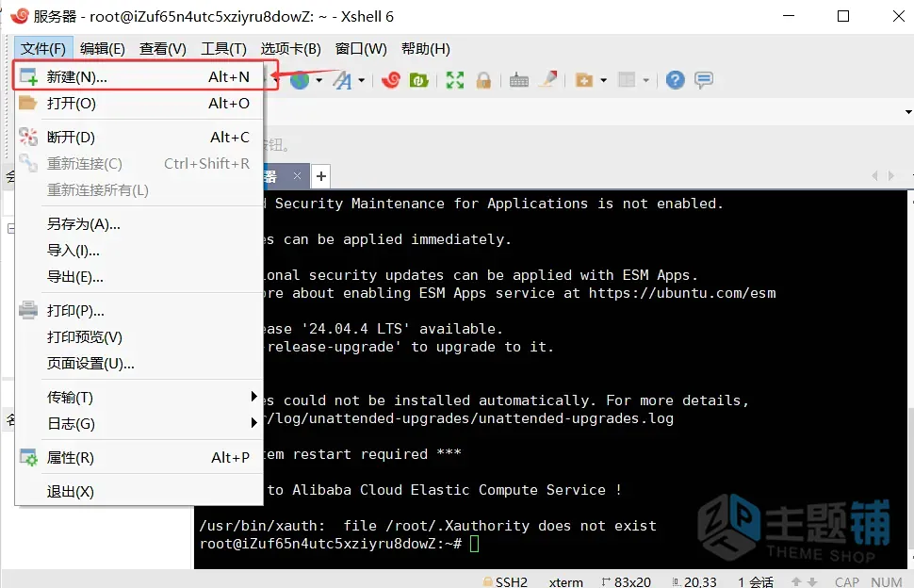914x588 pixels.
Task: Toggle full screen with green arrows icon
Action: pos(455,80)
